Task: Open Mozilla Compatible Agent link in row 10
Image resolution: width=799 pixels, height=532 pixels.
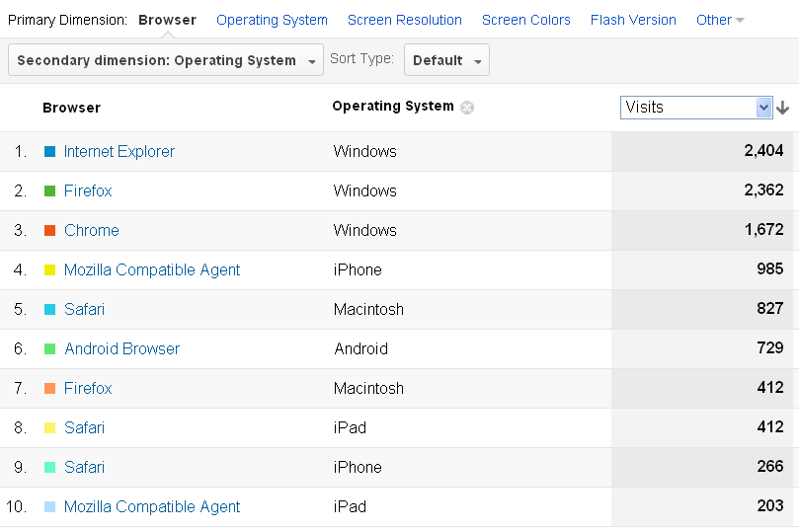Action: pyautogui.click(x=152, y=506)
